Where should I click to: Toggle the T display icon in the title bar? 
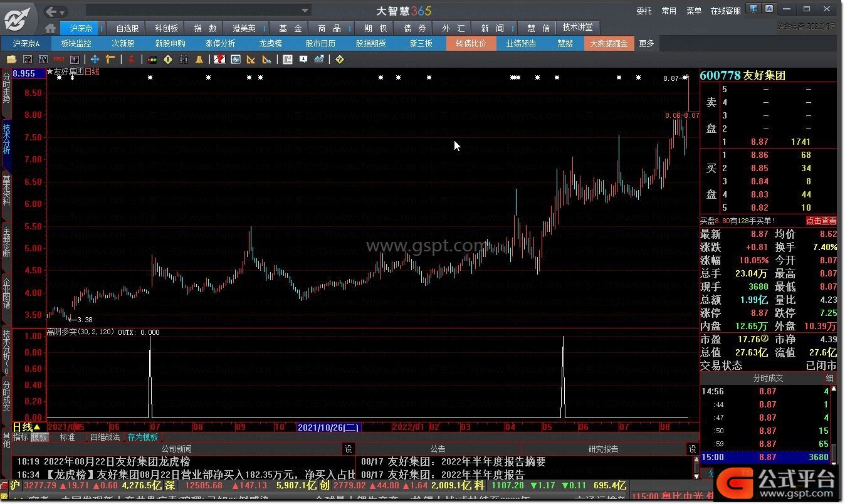point(754,9)
